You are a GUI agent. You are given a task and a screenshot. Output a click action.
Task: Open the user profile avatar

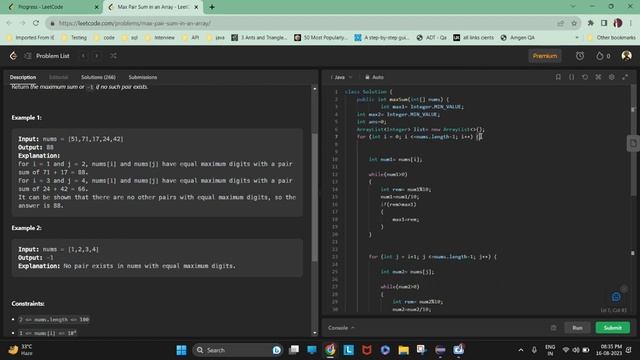click(x=626, y=56)
